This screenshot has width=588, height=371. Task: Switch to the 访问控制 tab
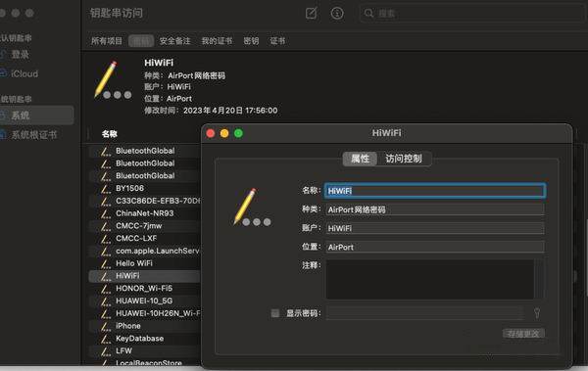tap(404, 159)
